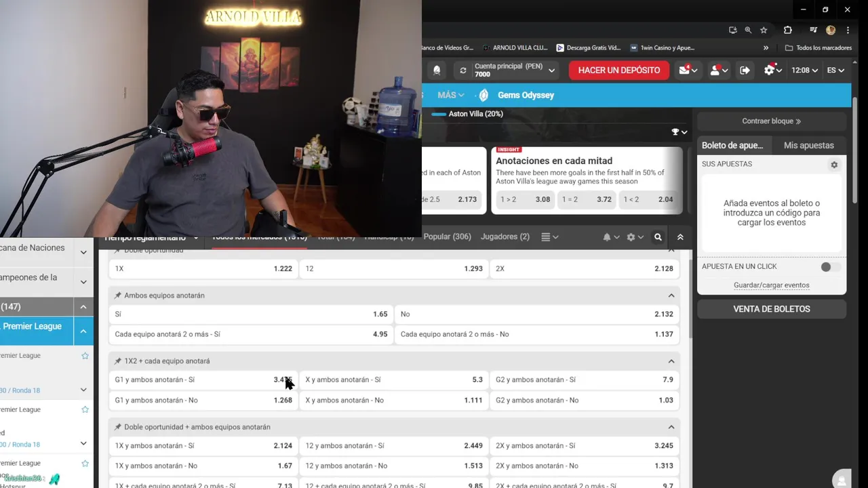Show more hidden bookmarks chevron
Image resolution: width=868 pixels, height=488 pixels.
(766, 48)
